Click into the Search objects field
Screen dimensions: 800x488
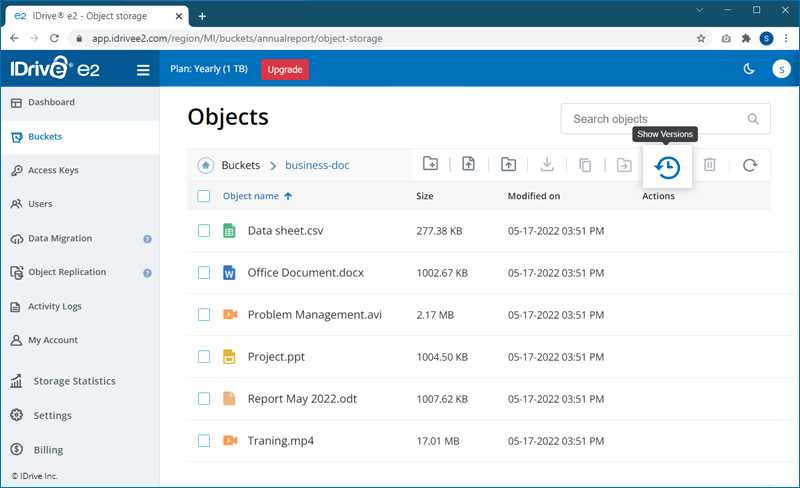tap(655, 119)
